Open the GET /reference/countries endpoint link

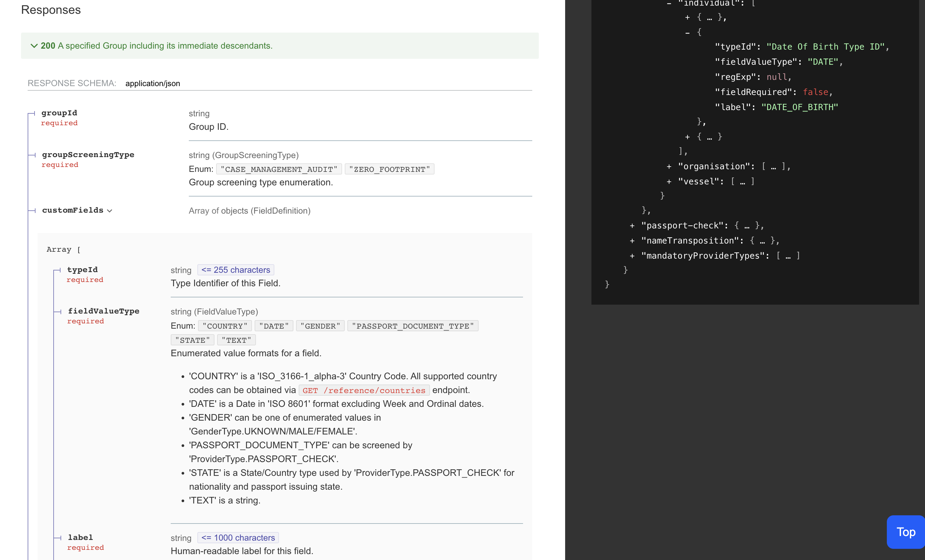tap(363, 390)
